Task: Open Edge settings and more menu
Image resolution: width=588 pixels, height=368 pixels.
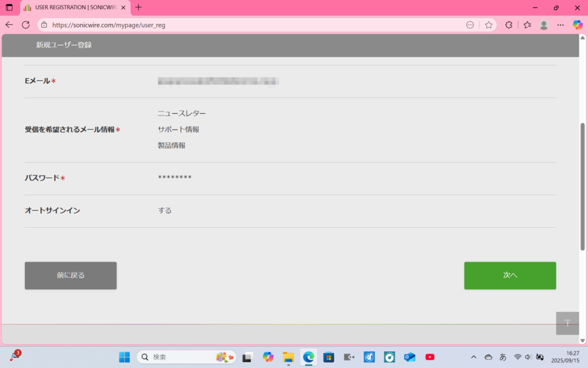Action: [x=561, y=25]
